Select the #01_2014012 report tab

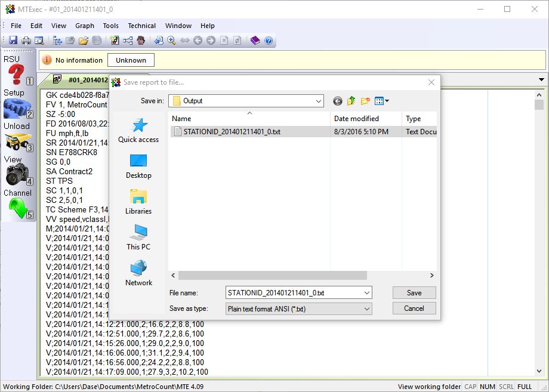click(81, 80)
